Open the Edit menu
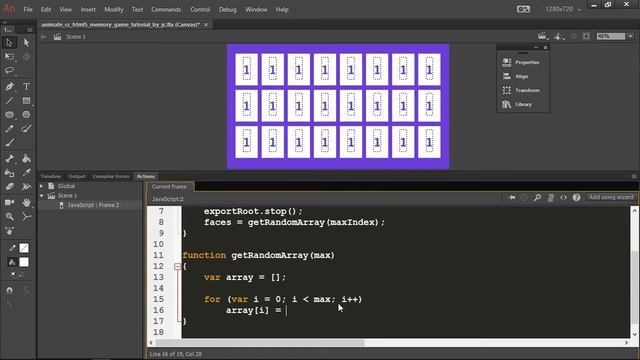Viewport: 640px width, 360px height. click(x=46, y=9)
